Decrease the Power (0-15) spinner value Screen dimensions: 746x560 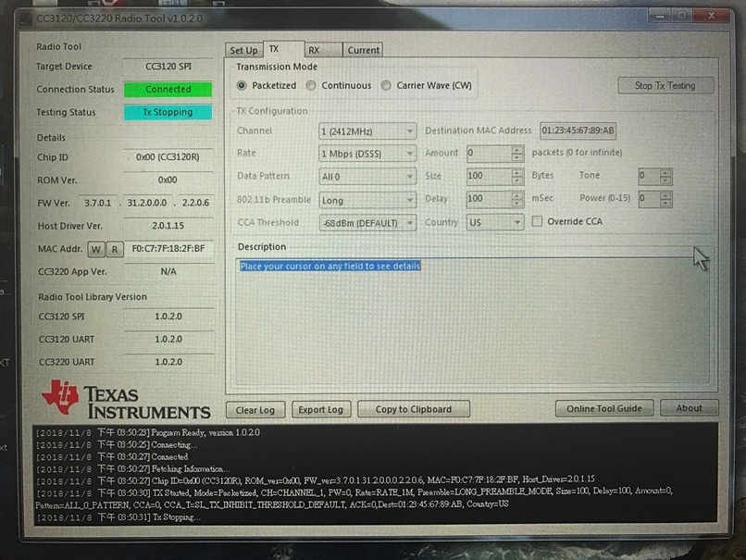tap(665, 203)
